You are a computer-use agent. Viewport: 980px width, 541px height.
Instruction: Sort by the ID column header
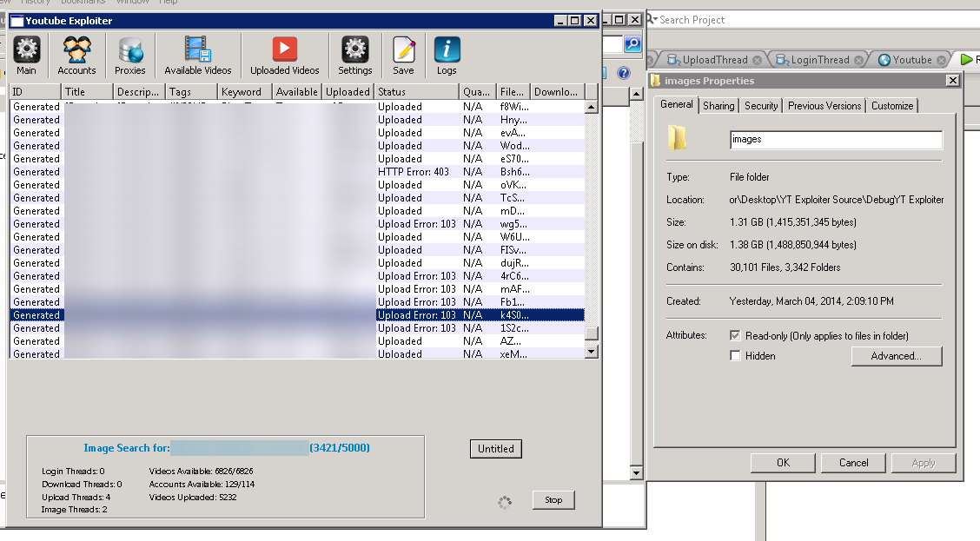36,92
